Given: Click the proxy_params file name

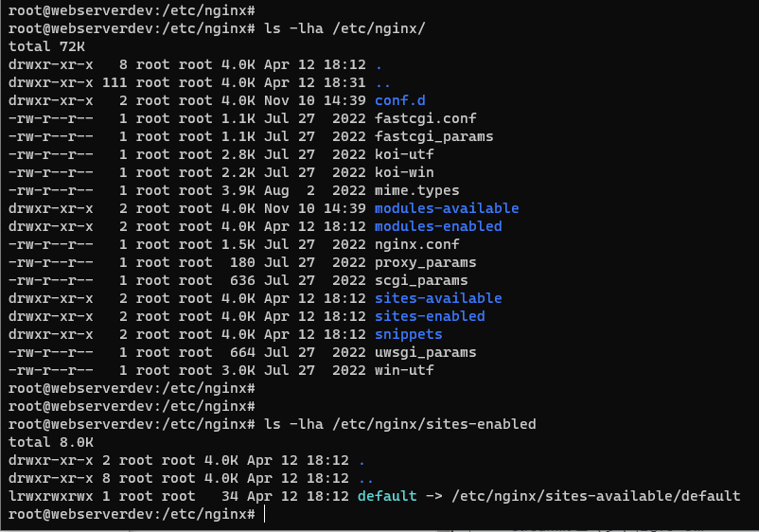Looking at the screenshot, I should click(426, 262).
